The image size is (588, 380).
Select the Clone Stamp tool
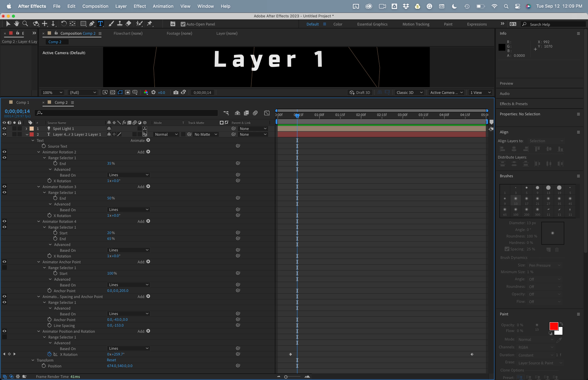pyautogui.click(x=120, y=24)
